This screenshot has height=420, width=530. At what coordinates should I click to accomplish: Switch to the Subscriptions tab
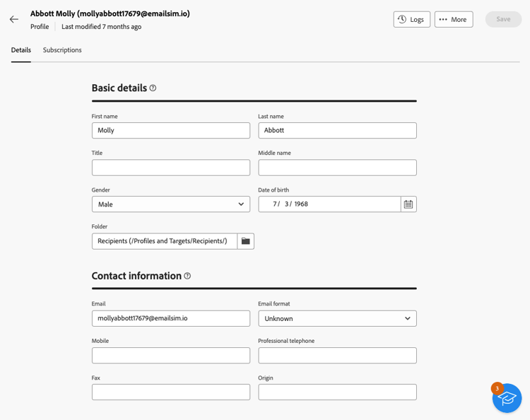pyautogui.click(x=62, y=50)
